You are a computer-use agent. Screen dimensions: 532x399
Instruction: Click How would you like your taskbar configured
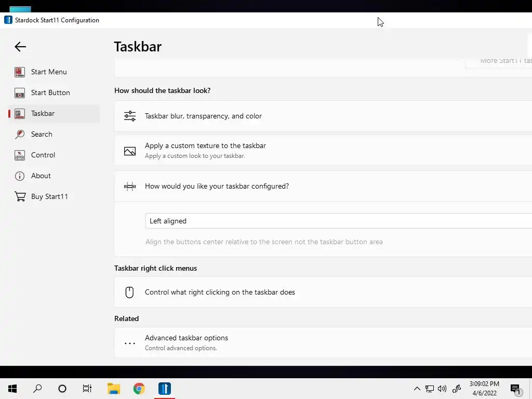click(323, 187)
